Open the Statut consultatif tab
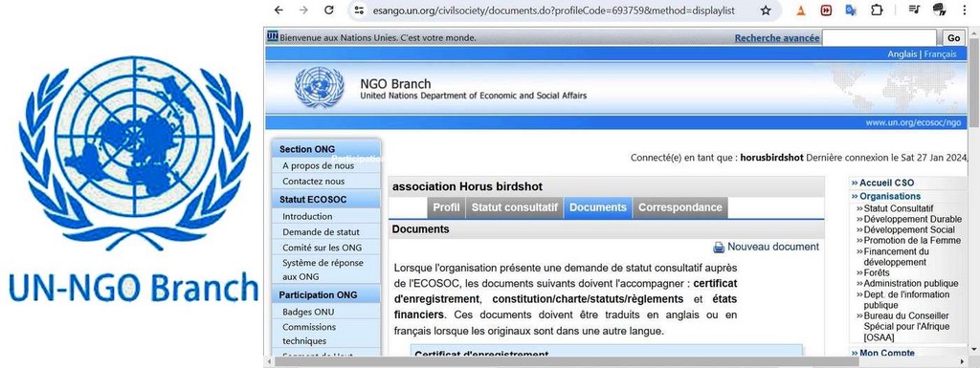The height and width of the screenshot is (368, 980). coord(514,207)
